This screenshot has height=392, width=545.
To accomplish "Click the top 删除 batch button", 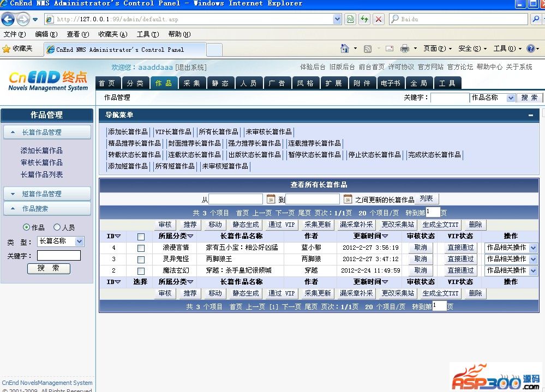I will click(476, 225).
